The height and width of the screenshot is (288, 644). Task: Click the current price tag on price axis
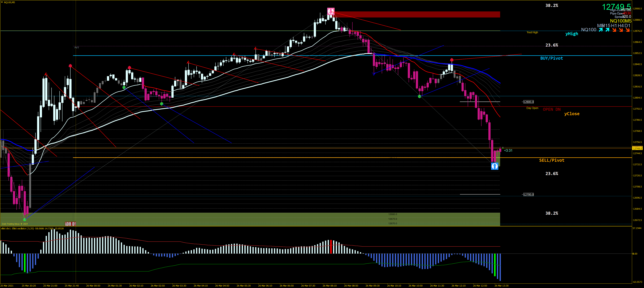(x=637, y=148)
